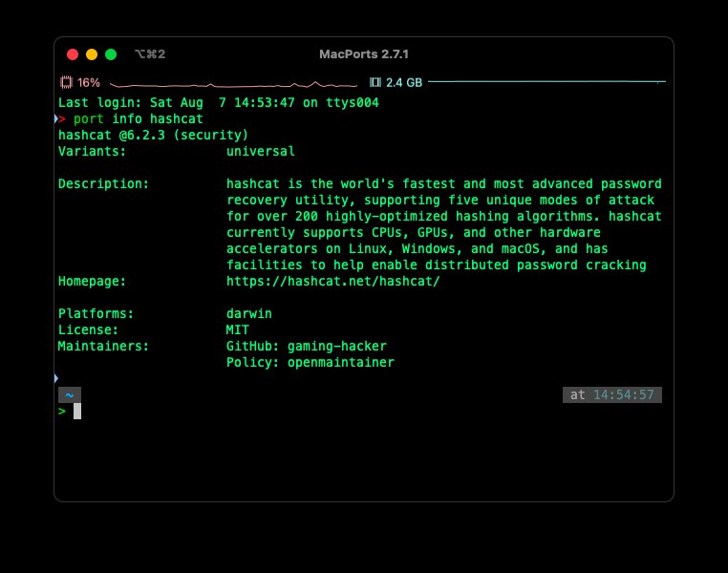Click the License value 'MIT'

pyautogui.click(x=237, y=330)
